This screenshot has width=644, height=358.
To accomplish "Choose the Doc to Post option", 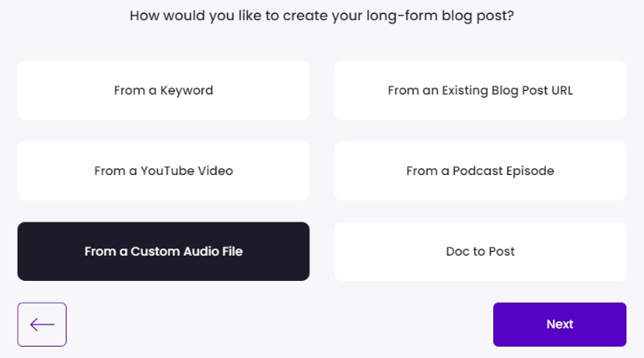I will coord(480,251).
